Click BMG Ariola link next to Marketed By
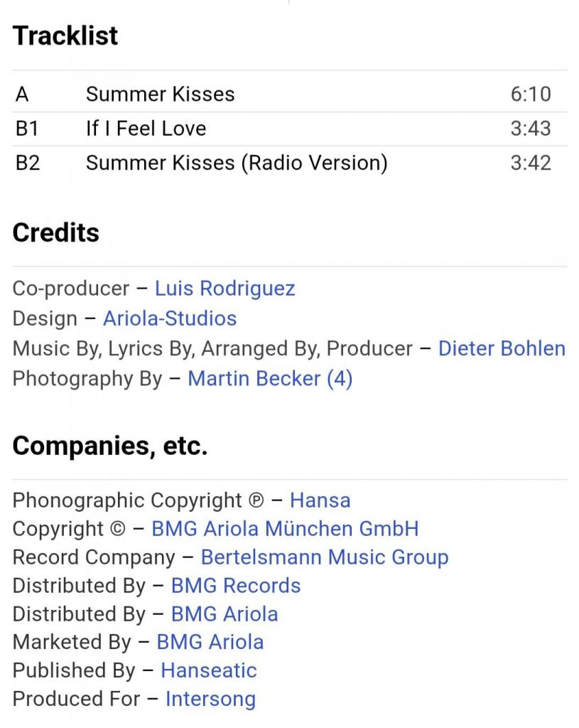Screen dimensions: 579x728 tap(210, 642)
